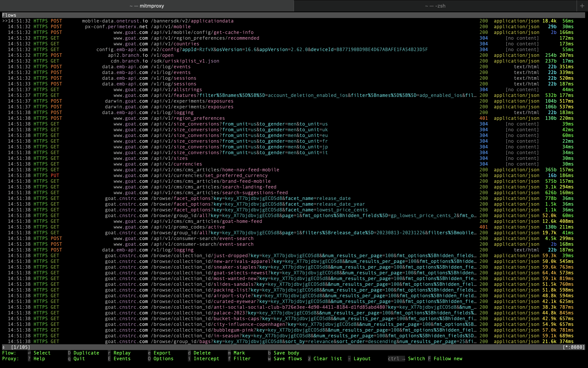This screenshot has height=368, width=588.
Task: Select the config.emb-api.com /v2/config flow
Action: [294, 49]
